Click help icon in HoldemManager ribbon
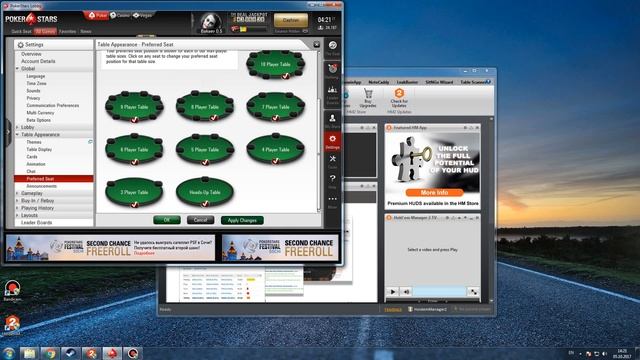The width and height of the screenshot is (640, 360). [488, 82]
